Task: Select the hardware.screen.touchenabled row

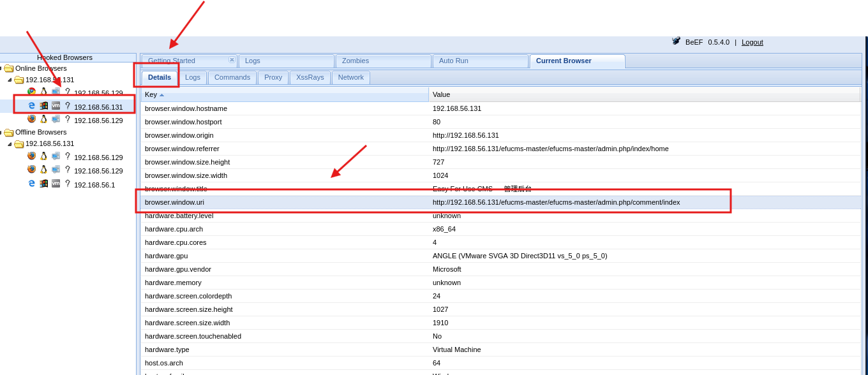Action: coord(500,336)
